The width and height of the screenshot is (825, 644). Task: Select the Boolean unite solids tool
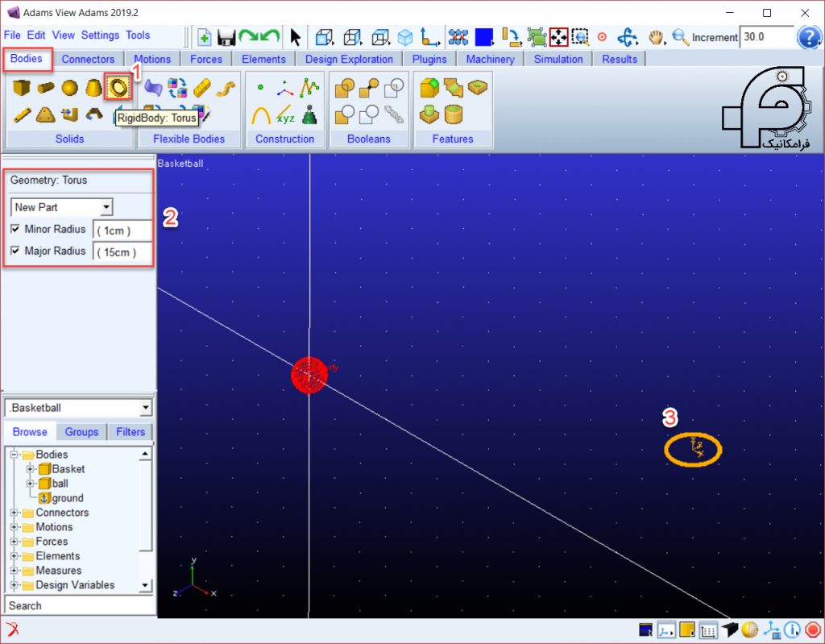pos(344,88)
